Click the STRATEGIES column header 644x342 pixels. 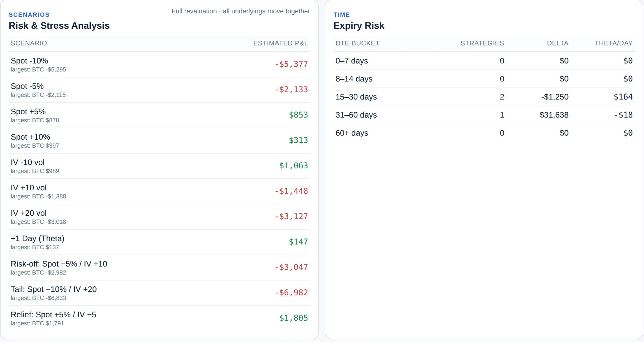pos(482,43)
